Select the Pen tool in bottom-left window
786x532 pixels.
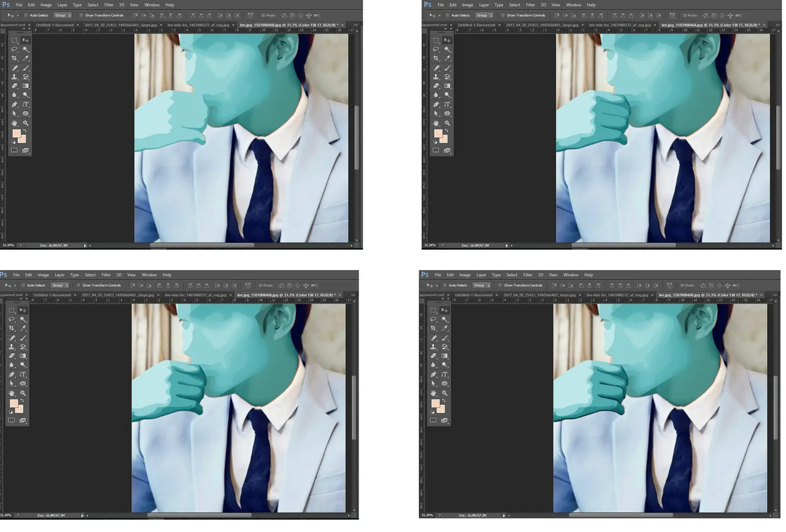point(12,374)
